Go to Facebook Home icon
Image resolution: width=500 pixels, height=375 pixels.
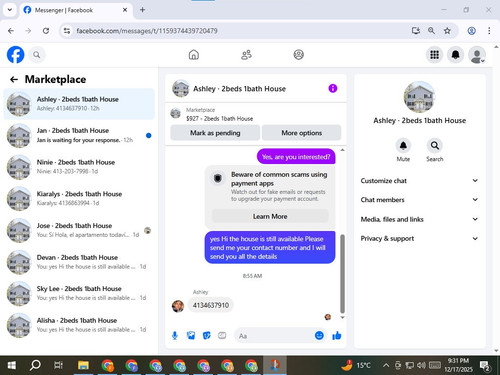pyautogui.click(x=194, y=54)
